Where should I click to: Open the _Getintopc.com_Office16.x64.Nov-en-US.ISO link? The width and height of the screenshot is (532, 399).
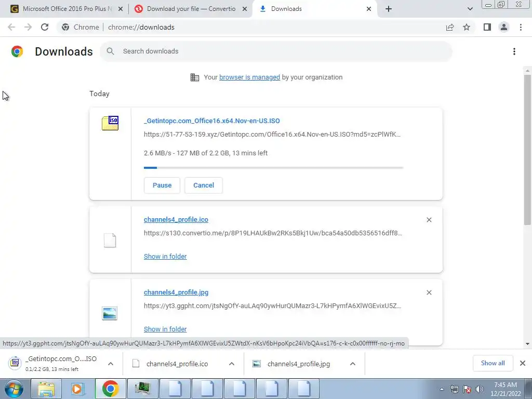coord(212,121)
